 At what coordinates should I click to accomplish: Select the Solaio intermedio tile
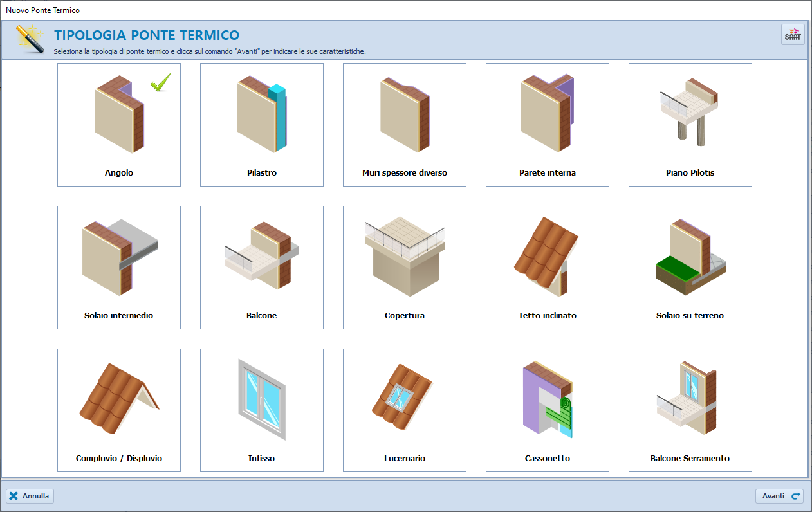pos(119,268)
